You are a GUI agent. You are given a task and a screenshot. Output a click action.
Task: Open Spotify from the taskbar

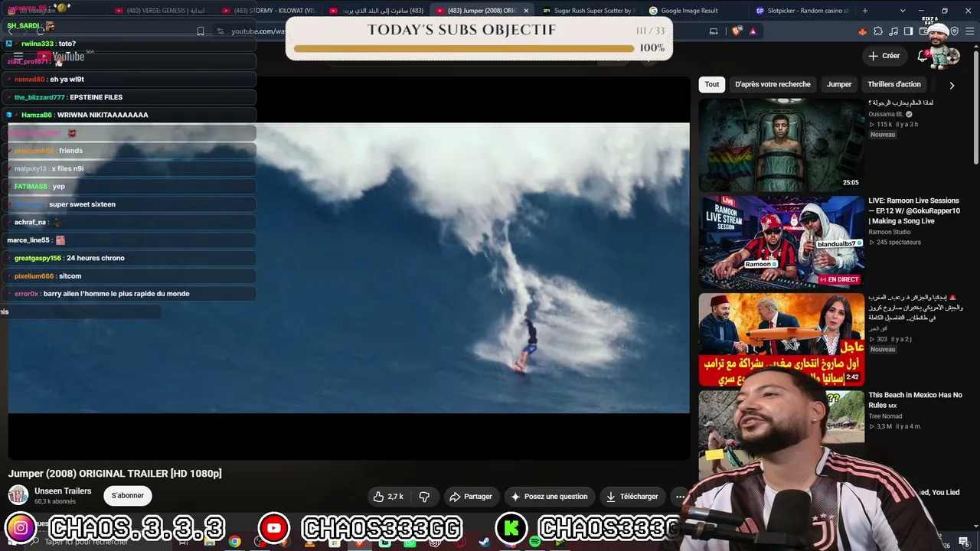click(534, 542)
